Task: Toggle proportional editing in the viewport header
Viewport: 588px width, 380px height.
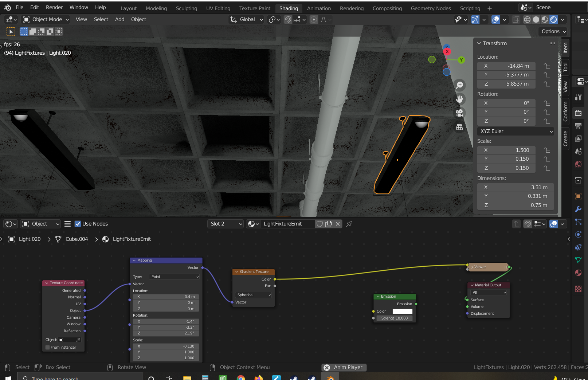Action: pyautogui.click(x=314, y=19)
